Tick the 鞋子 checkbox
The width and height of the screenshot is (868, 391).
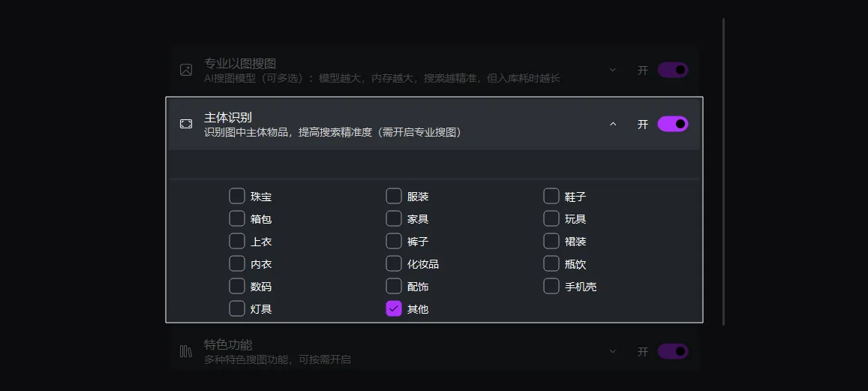click(x=551, y=197)
